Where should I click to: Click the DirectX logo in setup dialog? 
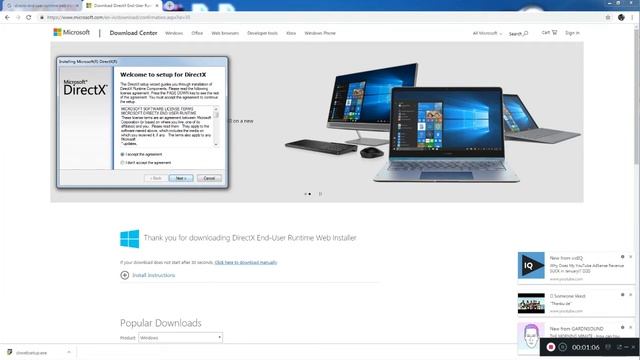click(x=86, y=88)
